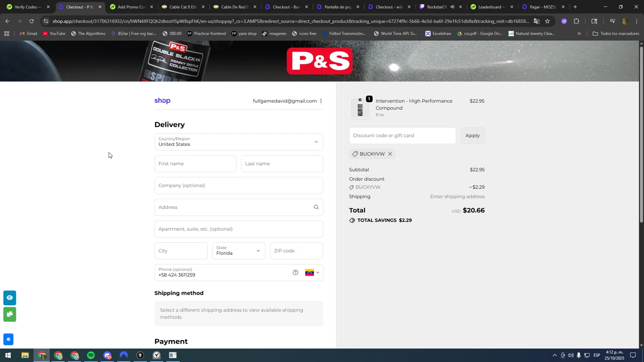Click the green copy icon on left sidebar
Image resolution: width=644 pixels, height=362 pixels.
9,314
